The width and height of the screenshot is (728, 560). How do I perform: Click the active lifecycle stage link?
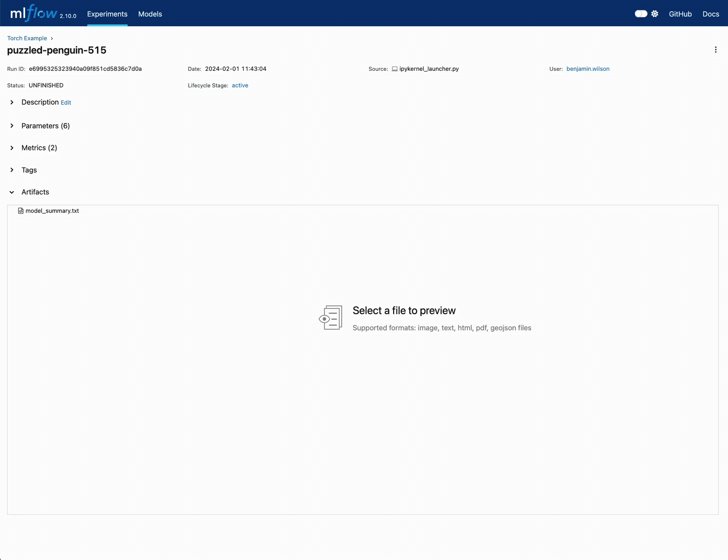click(240, 85)
